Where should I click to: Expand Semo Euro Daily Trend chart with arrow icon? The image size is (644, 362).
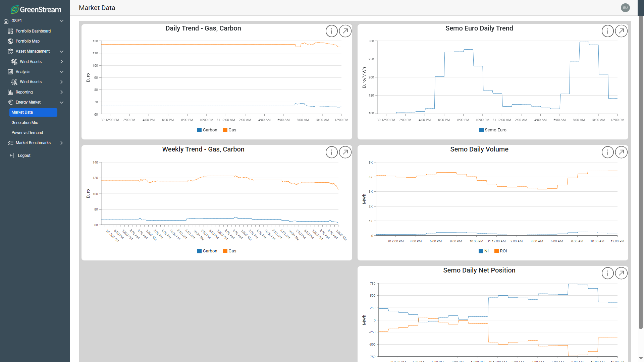[x=621, y=31]
